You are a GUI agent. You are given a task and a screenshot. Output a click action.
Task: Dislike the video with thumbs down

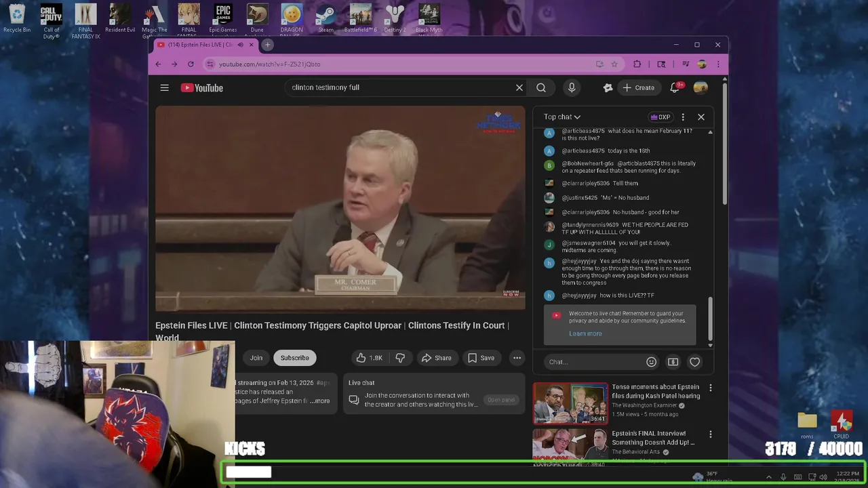[x=400, y=358]
